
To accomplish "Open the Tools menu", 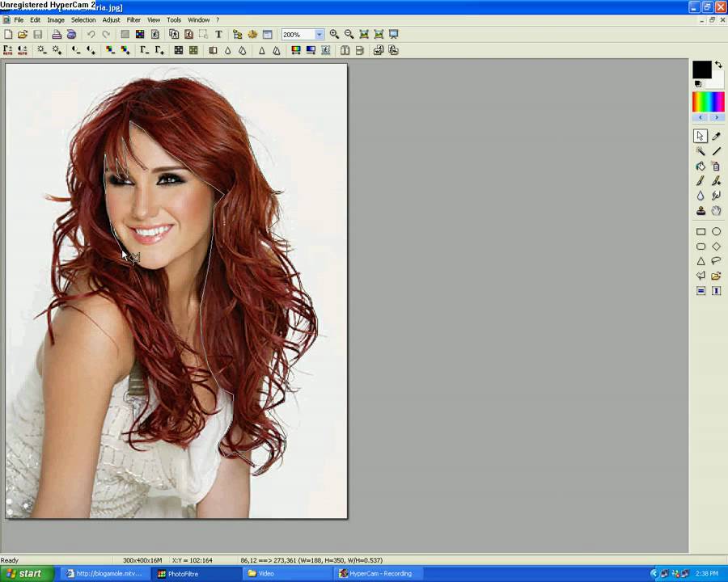I will tap(174, 20).
